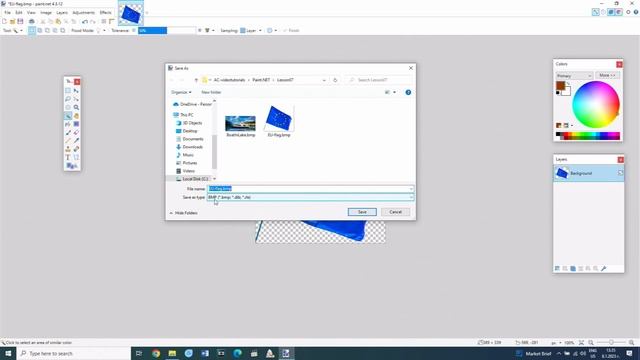Click the primary color swatch

point(560,86)
